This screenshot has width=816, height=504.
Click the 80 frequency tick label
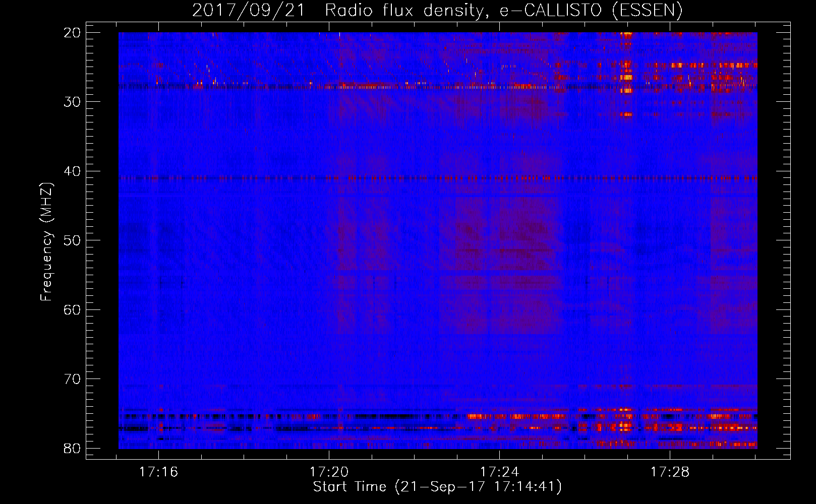[73, 449]
